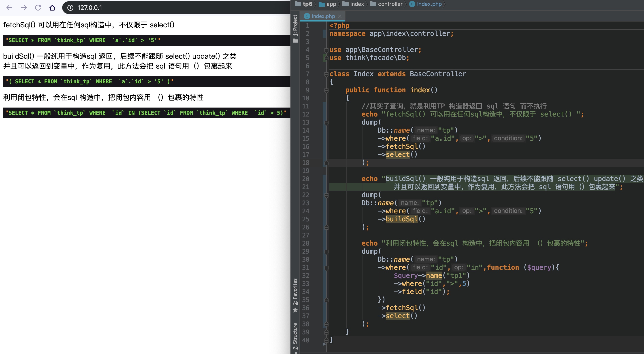The width and height of the screenshot is (644, 354).
Task: Click the IN subquery dump output
Action: [x=147, y=113]
